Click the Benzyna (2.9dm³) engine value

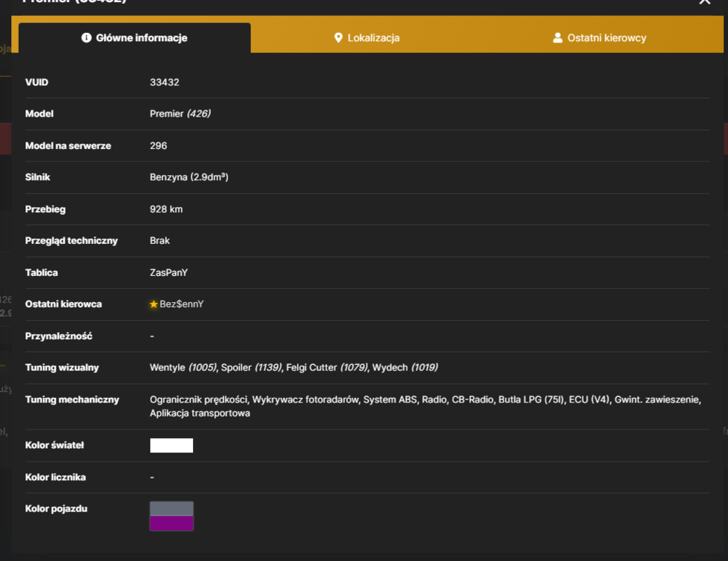tap(189, 177)
